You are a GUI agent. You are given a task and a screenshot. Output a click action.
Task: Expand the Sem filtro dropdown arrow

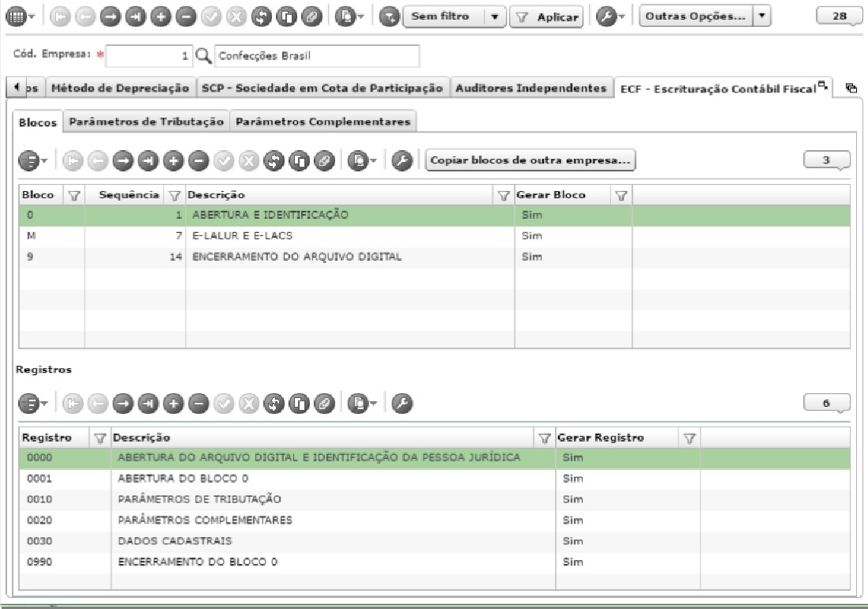point(495,17)
